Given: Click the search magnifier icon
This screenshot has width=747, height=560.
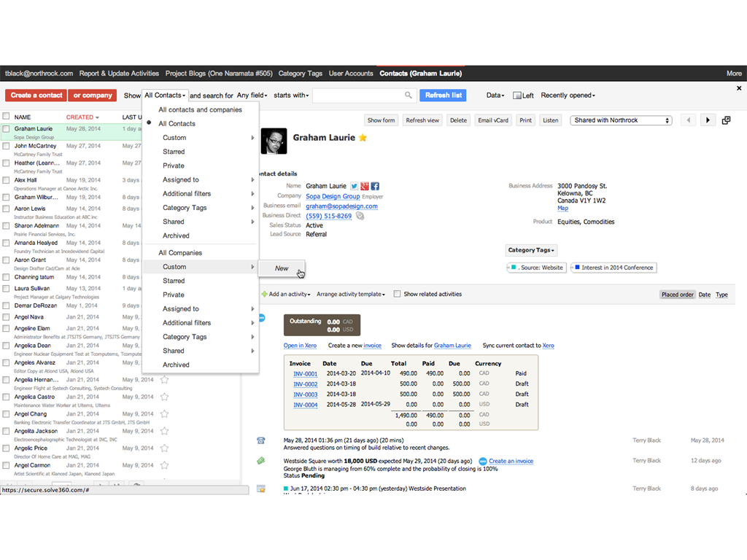Looking at the screenshot, I should pos(409,96).
